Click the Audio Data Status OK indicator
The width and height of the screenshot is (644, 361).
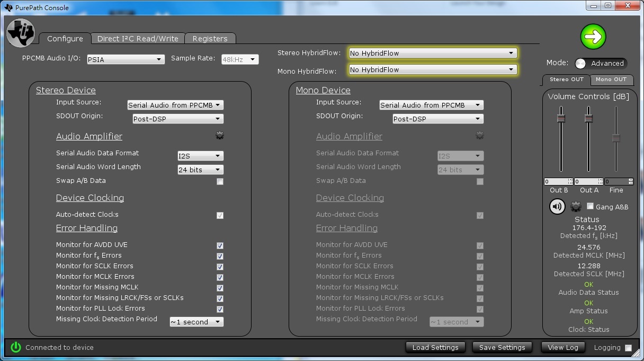pyautogui.click(x=588, y=284)
